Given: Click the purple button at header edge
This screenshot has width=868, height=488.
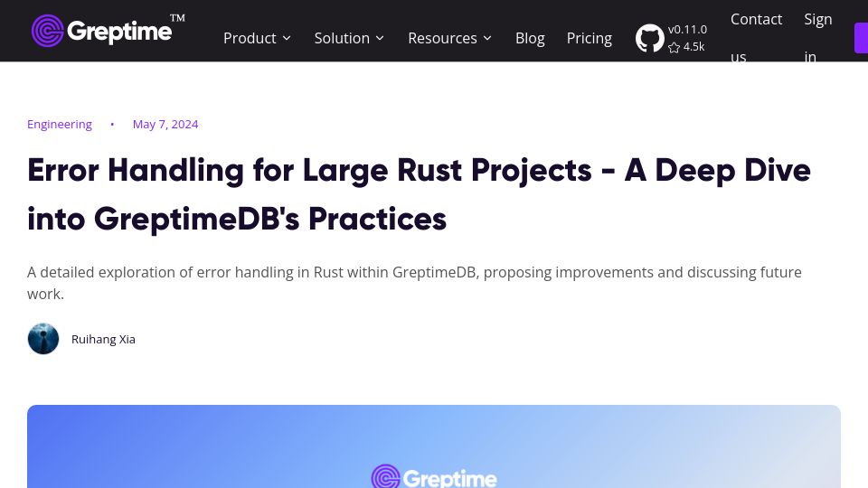Looking at the screenshot, I should [x=862, y=38].
